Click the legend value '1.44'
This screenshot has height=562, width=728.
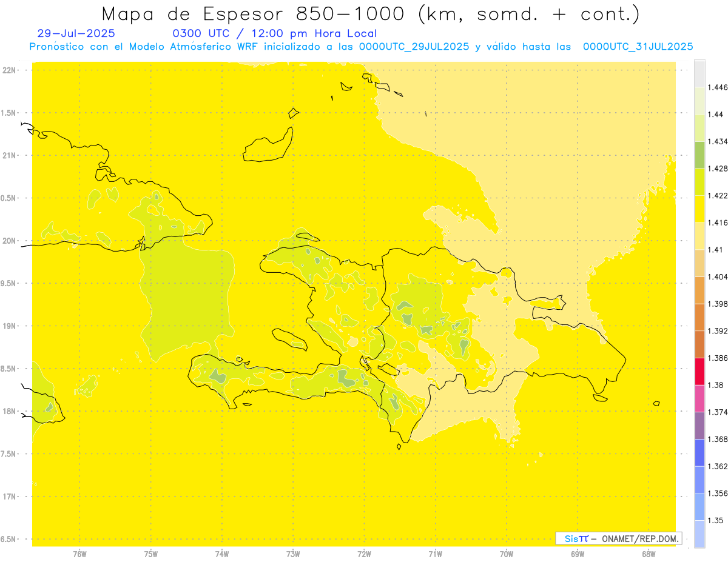[x=716, y=114]
